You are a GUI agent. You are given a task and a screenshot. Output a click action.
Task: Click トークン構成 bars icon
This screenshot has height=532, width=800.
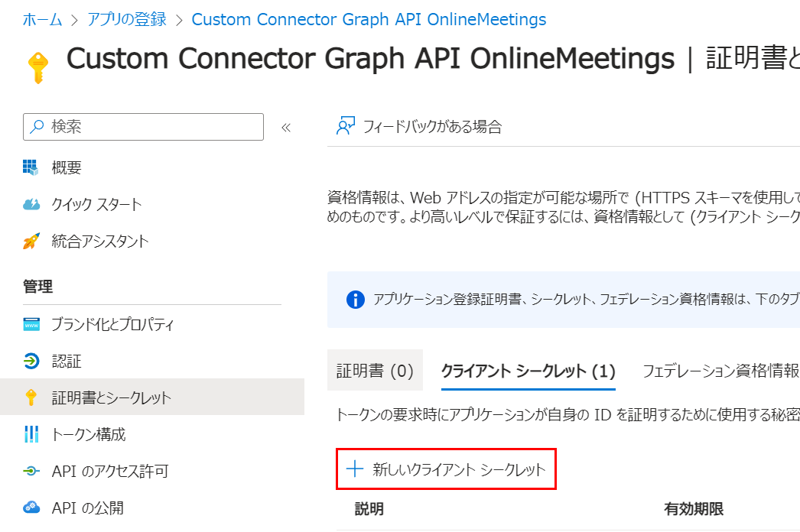(x=31, y=434)
